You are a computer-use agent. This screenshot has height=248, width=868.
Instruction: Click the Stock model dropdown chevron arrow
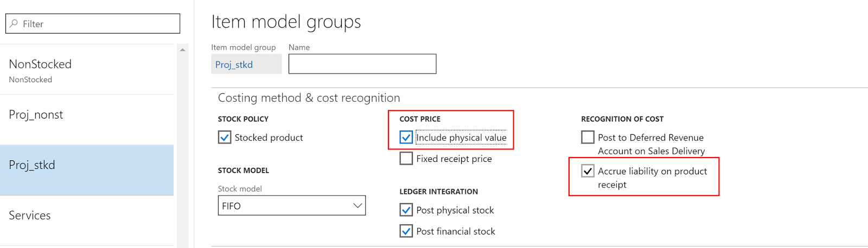coord(358,206)
